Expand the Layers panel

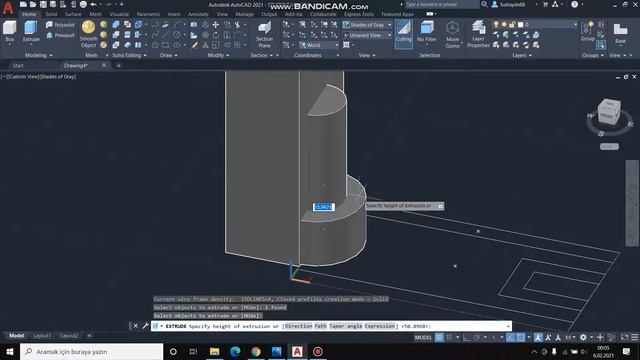522,55
